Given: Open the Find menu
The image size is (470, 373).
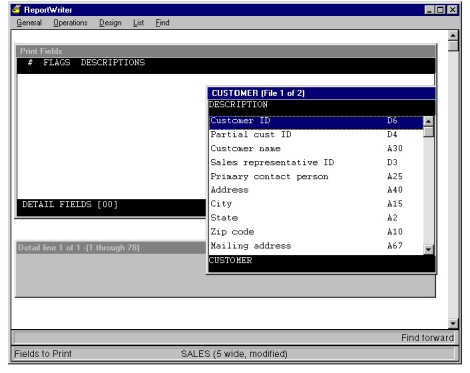Looking at the screenshot, I should coord(162,23).
